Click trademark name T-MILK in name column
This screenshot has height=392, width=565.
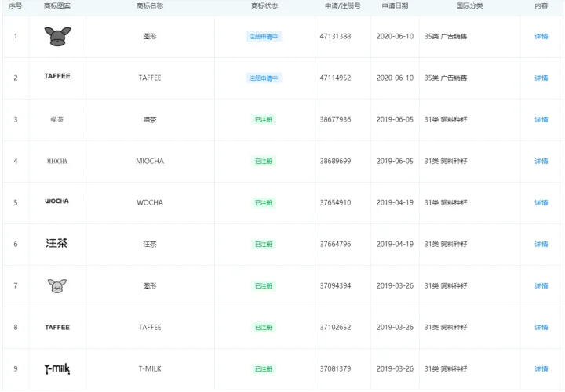click(150, 369)
